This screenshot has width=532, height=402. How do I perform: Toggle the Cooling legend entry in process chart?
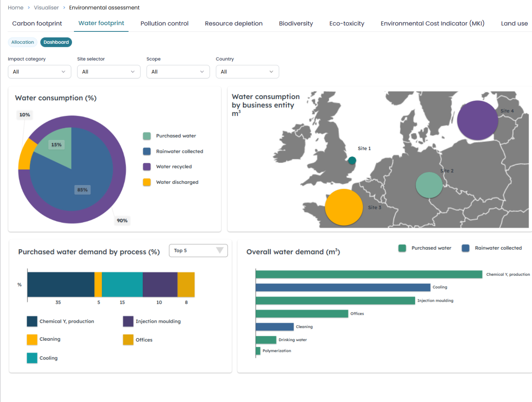pos(32,358)
